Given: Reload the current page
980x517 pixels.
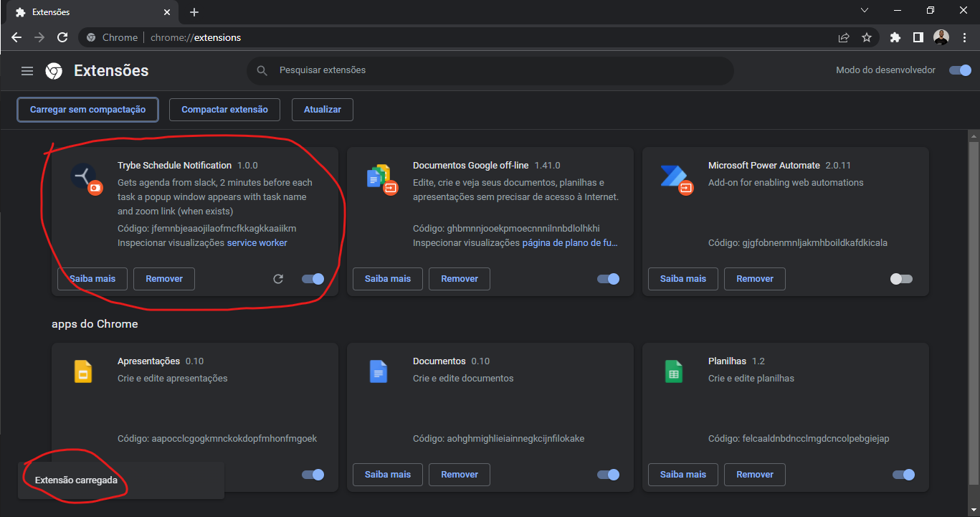Looking at the screenshot, I should (x=62, y=37).
